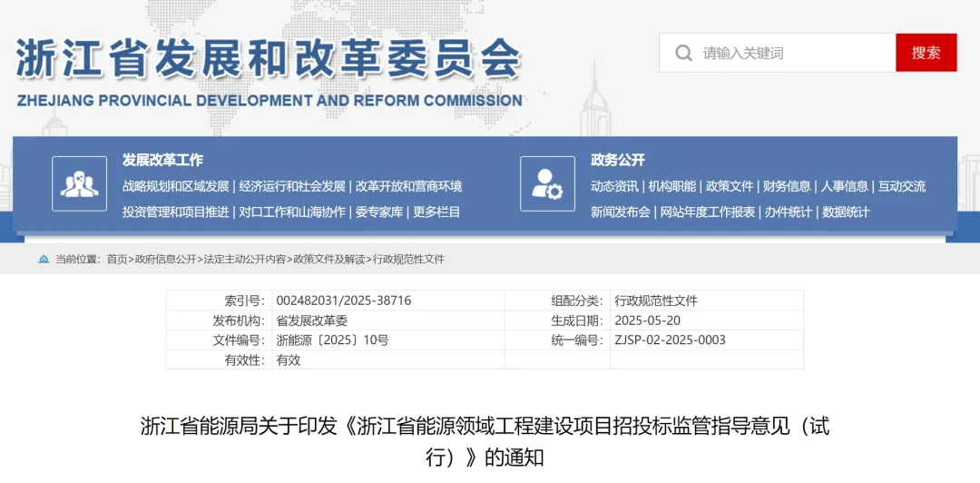The height and width of the screenshot is (483, 980).
Task: Open 办件统计 link
Action: 789,212
